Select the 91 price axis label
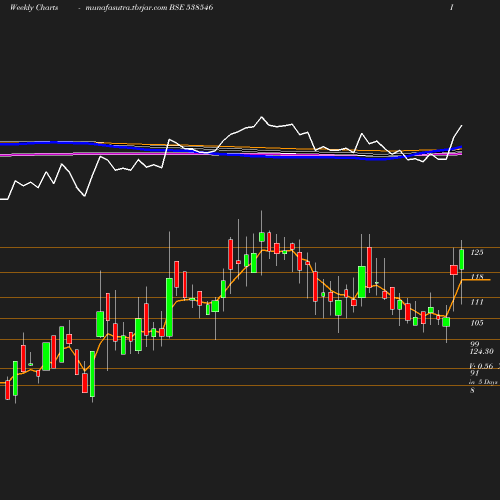Viewport: 500px width, 500px height. pyautogui.click(x=474, y=373)
